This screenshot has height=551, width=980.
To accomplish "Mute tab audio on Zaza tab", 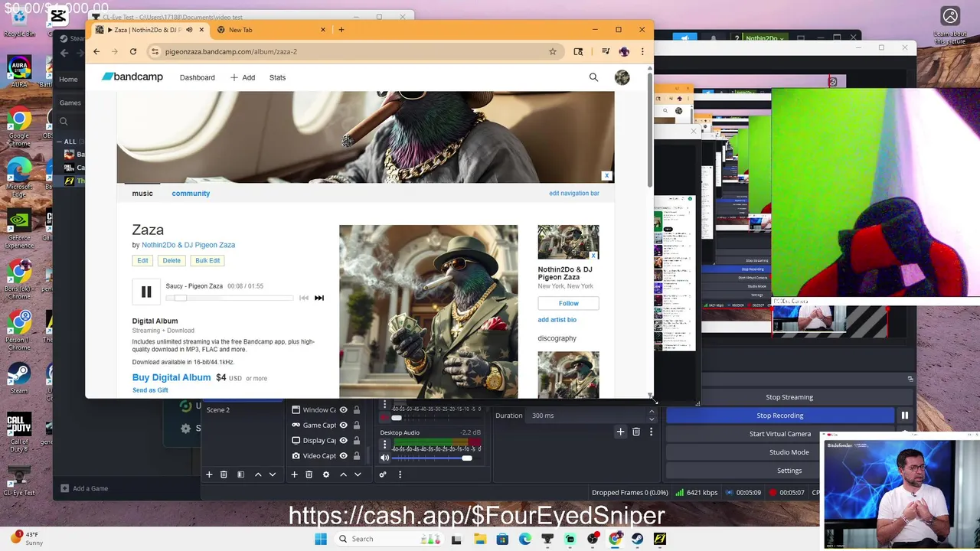I will [x=189, y=30].
